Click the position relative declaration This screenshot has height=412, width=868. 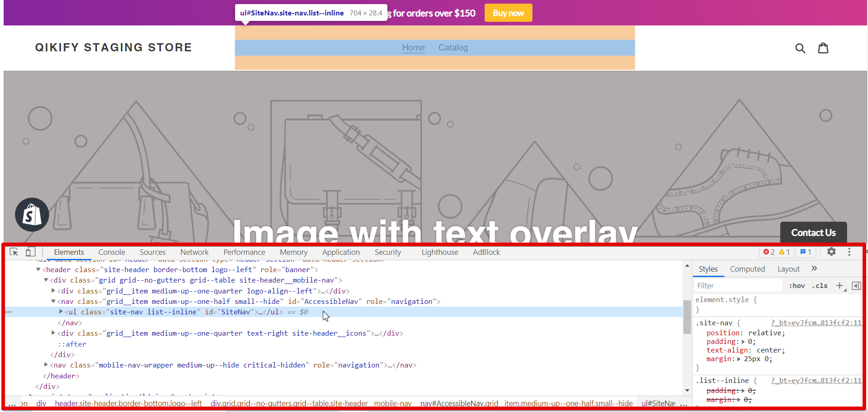(x=746, y=333)
